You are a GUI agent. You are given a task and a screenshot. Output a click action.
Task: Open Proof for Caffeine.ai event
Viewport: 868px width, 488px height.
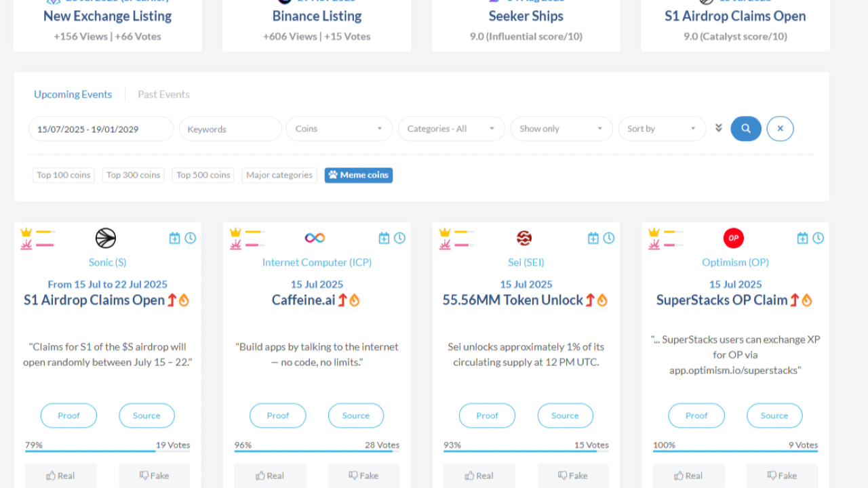pyautogui.click(x=278, y=415)
